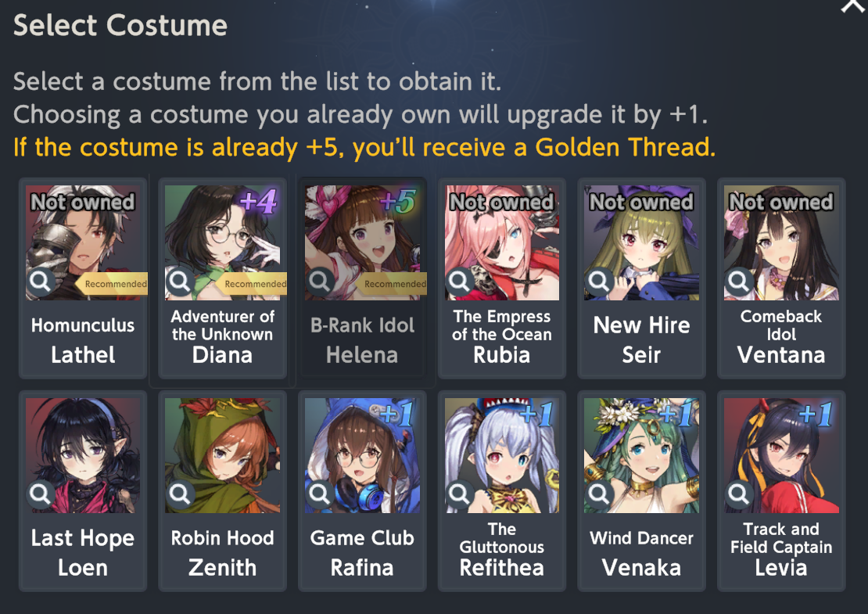Inspect Rubia's costume via magnifier icon

point(460,282)
